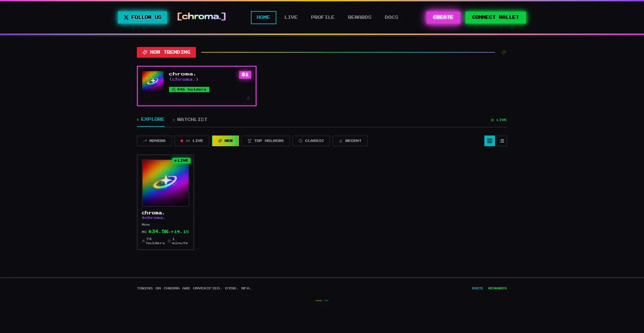Toggle the LIVE indicator above the token grid
Screen dimensions: 644x333
pyautogui.click(x=498, y=120)
